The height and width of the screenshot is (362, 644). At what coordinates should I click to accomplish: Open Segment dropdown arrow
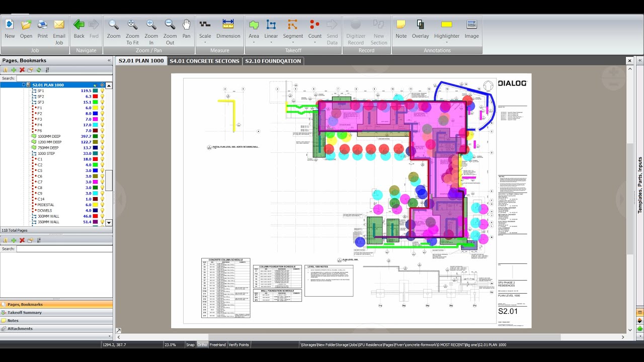click(293, 42)
